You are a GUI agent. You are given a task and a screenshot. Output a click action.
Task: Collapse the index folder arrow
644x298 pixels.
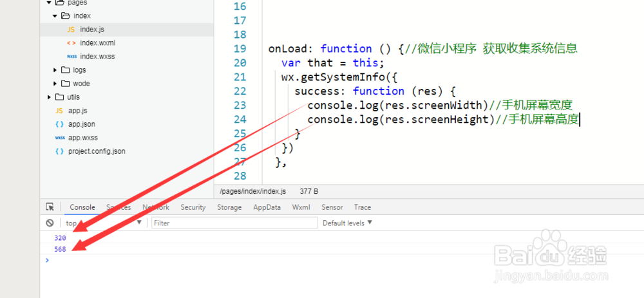(55, 16)
